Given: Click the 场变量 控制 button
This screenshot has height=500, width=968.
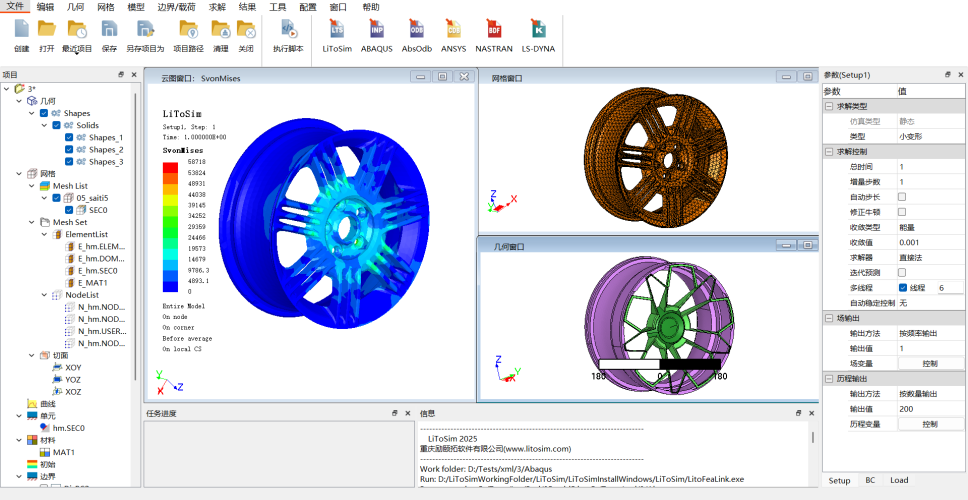Looking at the screenshot, I should coord(930,364).
